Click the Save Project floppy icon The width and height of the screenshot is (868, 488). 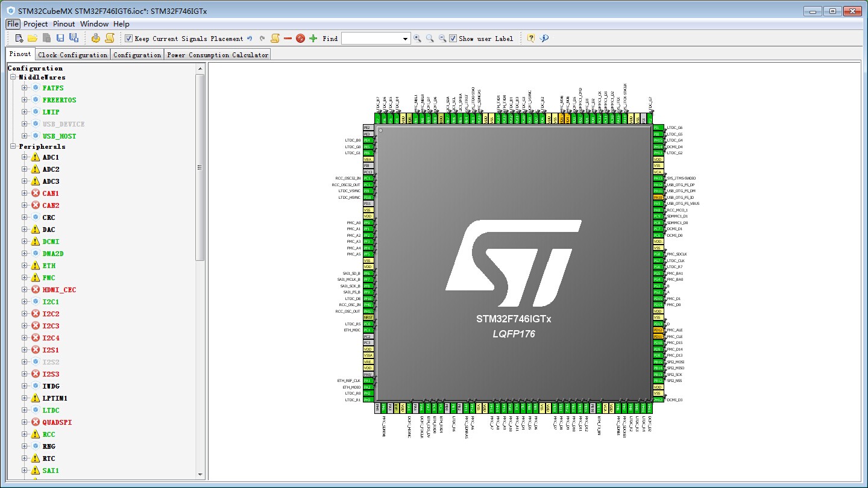(60, 39)
